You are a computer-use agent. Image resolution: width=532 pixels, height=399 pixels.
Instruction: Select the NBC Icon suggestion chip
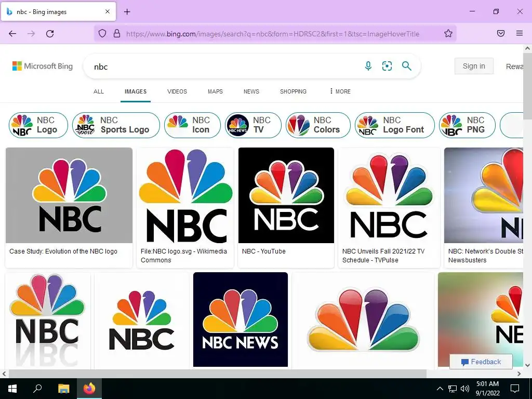pyautogui.click(x=192, y=125)
